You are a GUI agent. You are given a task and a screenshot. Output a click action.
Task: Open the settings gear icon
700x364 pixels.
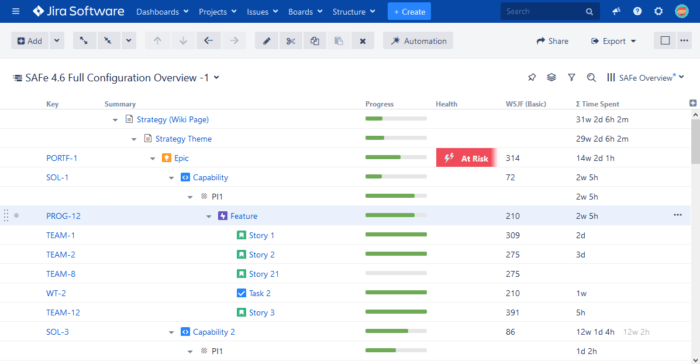point(658,11)
